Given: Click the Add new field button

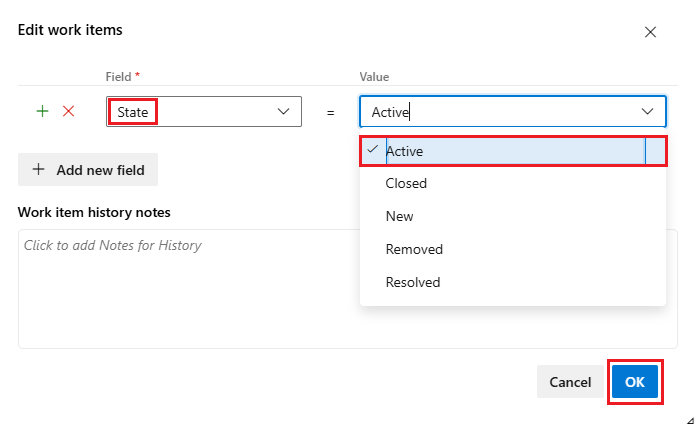Looking at the screenshot, I should (88, 170).
